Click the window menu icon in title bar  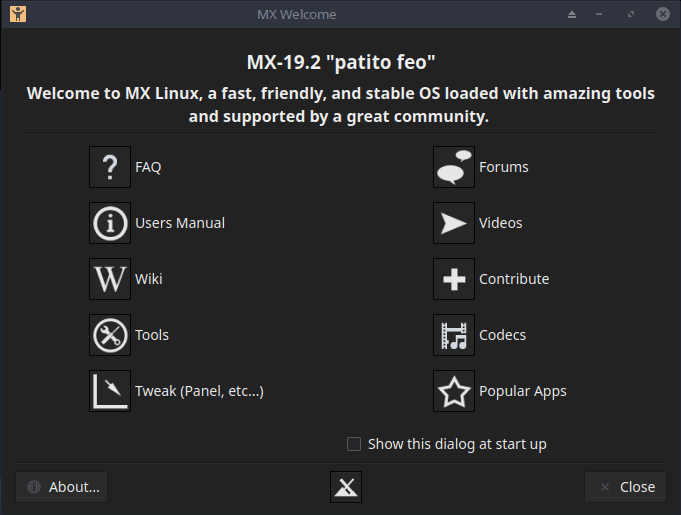point(18,14)
